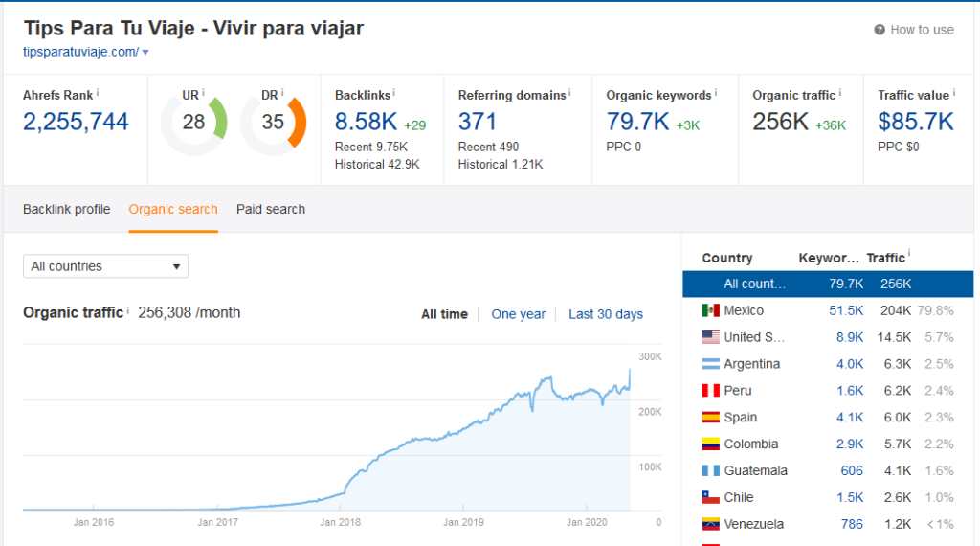980x546 pixels.
Task: Select the All time chart range
Action: [444, 314]
